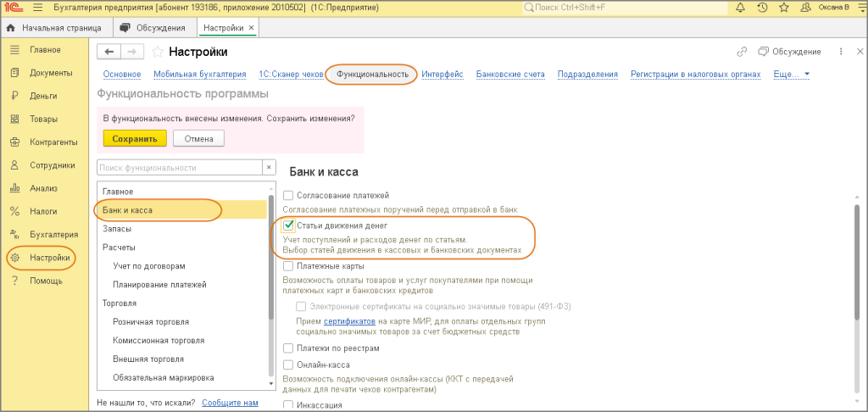Open Интерфейс settings link

pyautogui.click(x=442, y=75)
